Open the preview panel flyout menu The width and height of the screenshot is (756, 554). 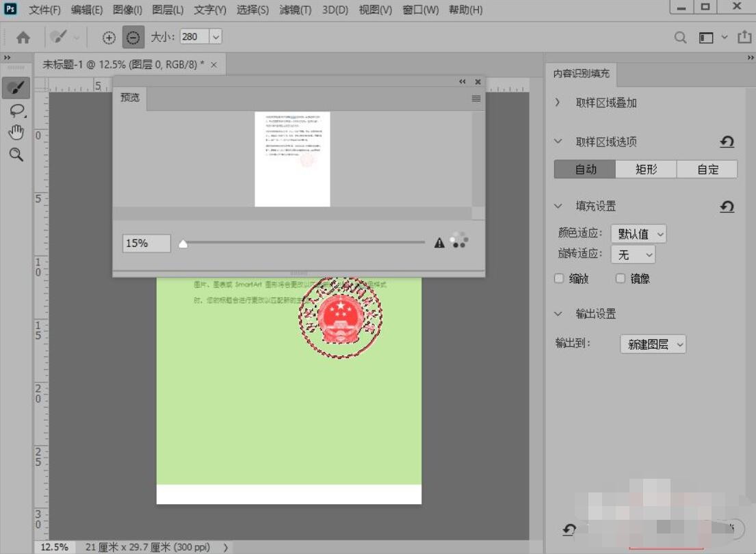(x=476, y=98)
